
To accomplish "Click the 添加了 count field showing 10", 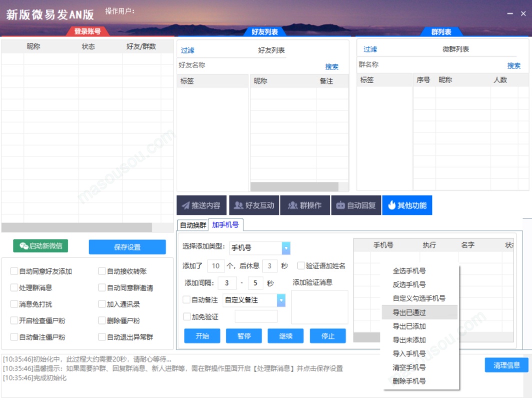I will (216, 266).
